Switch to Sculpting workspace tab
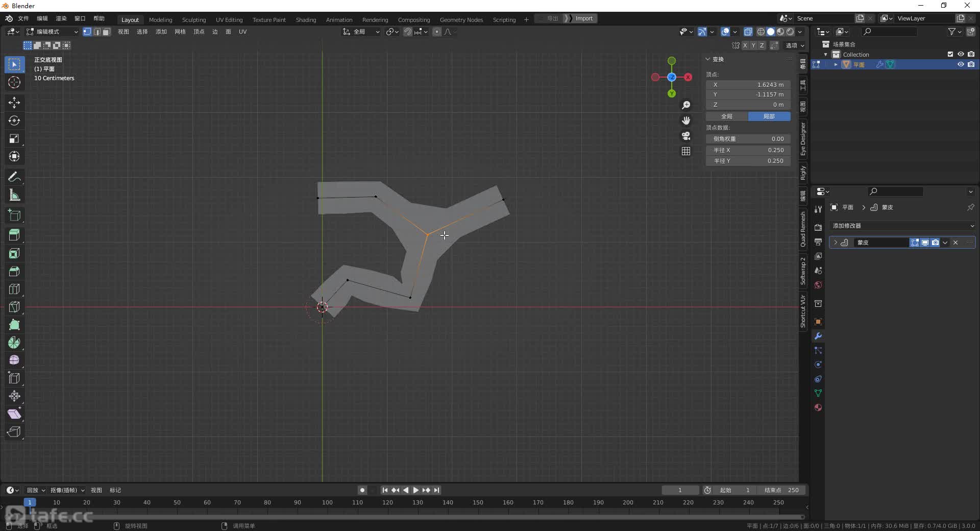 click(194, 19)
